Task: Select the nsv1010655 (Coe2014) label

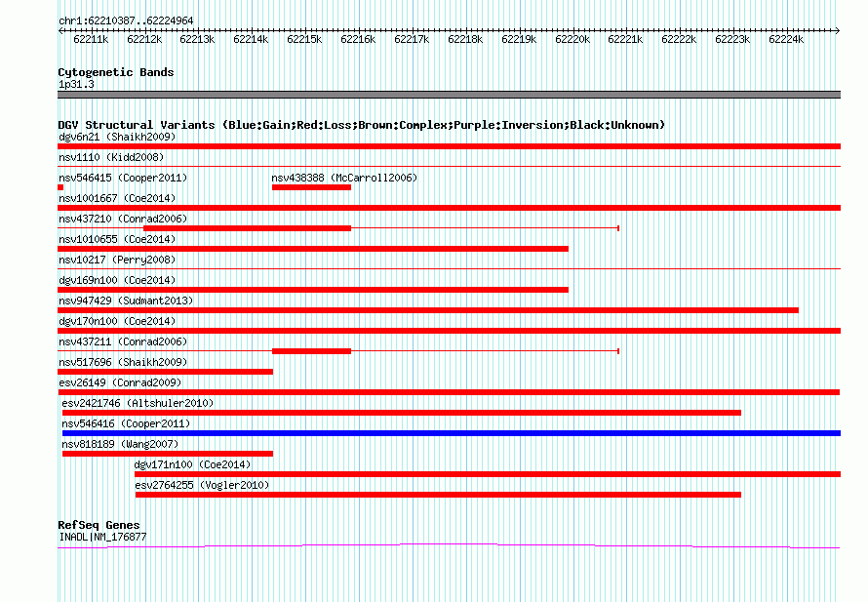Action: pos(117,239)
